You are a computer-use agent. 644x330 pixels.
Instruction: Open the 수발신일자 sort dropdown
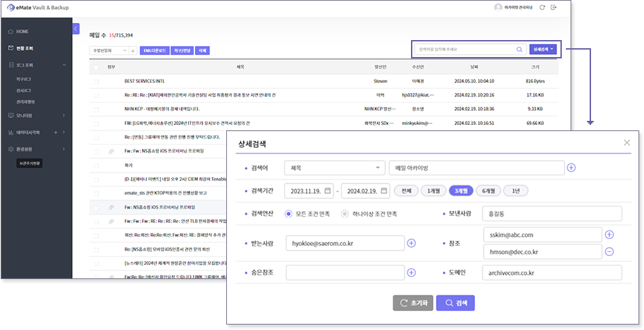tap(109, 50)
